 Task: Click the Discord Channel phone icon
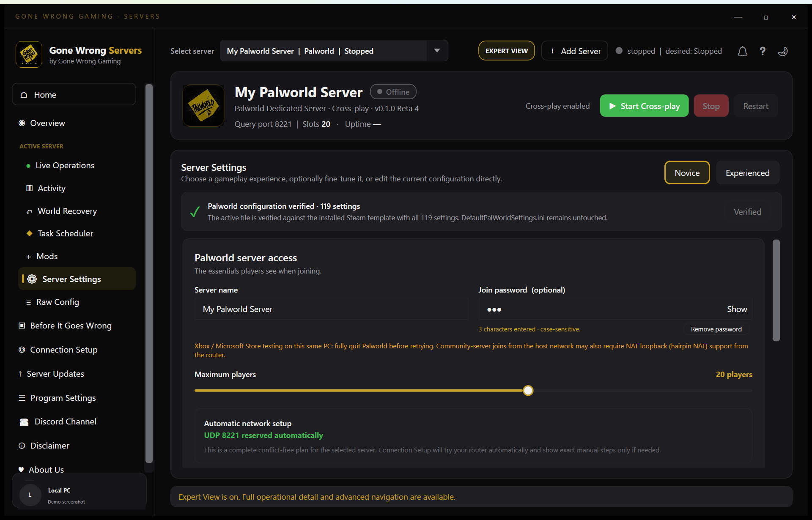(24, 422)
